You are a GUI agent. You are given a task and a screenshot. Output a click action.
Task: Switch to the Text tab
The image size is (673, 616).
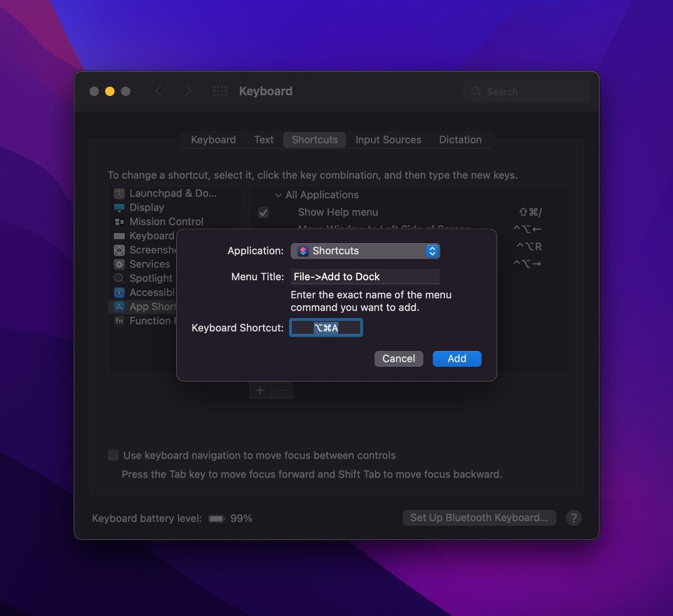click(x=263, y=140)
